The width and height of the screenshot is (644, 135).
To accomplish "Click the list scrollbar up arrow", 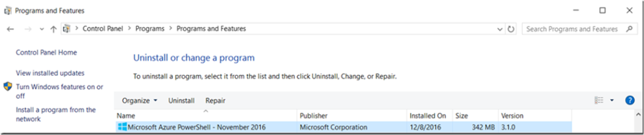I will click(x=638, y=115).
